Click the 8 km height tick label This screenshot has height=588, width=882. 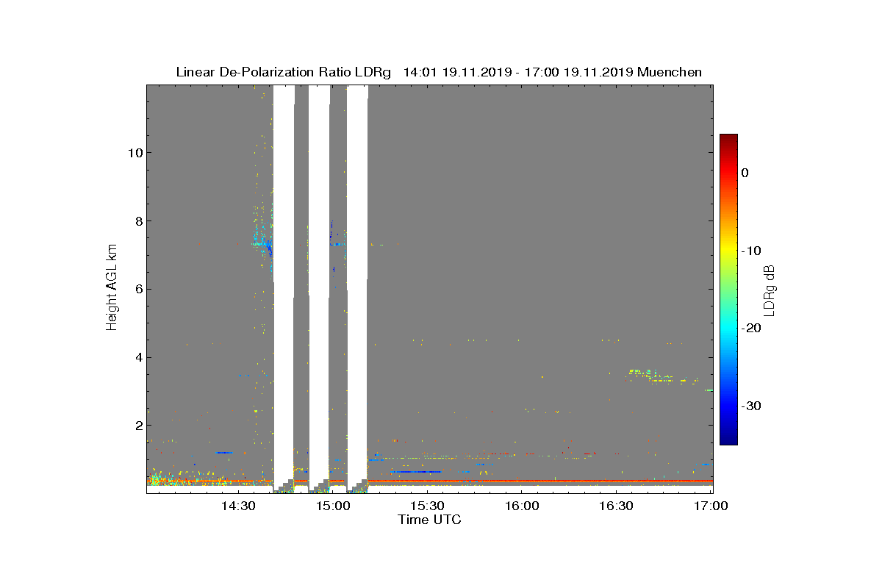[x=138, y=220]
